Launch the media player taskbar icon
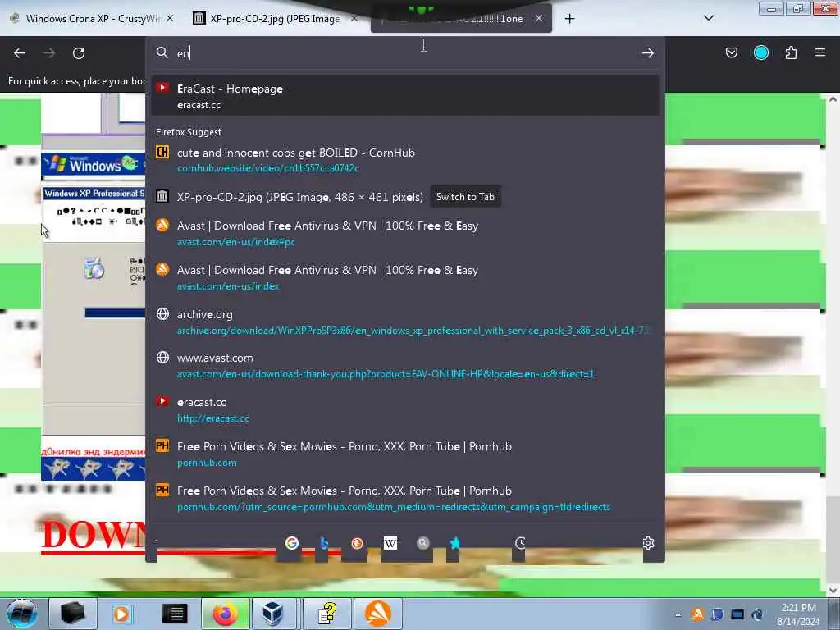 tap(121, 614)
